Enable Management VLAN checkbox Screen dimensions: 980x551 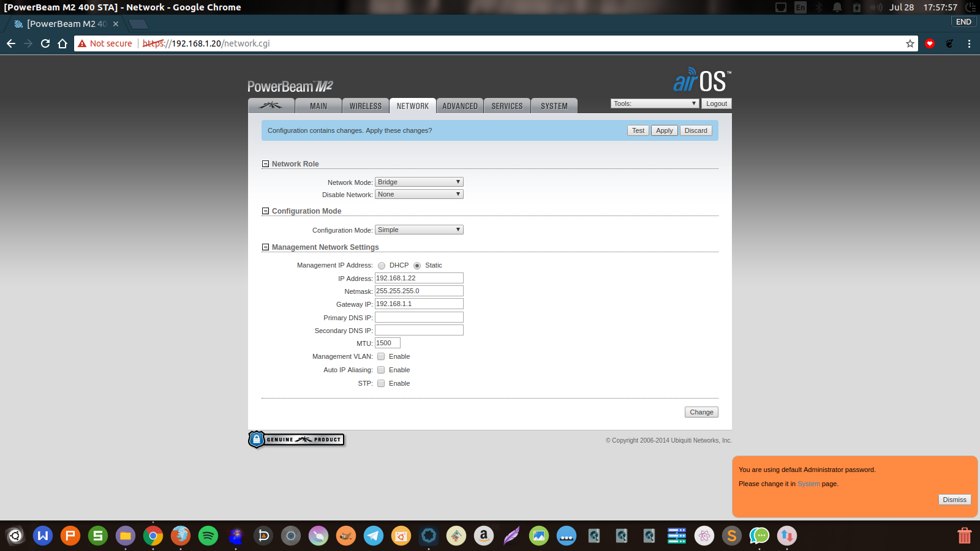(x=381, y=356)
